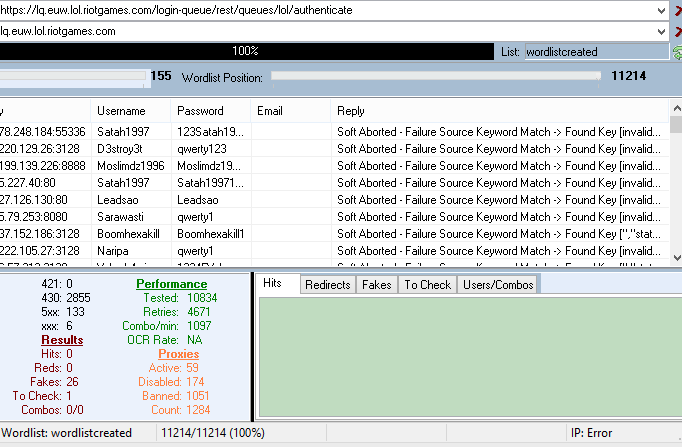Open the authenticate URL dropdown arrow
This screenshot has width=682, height=447.
tap(661, 10)
